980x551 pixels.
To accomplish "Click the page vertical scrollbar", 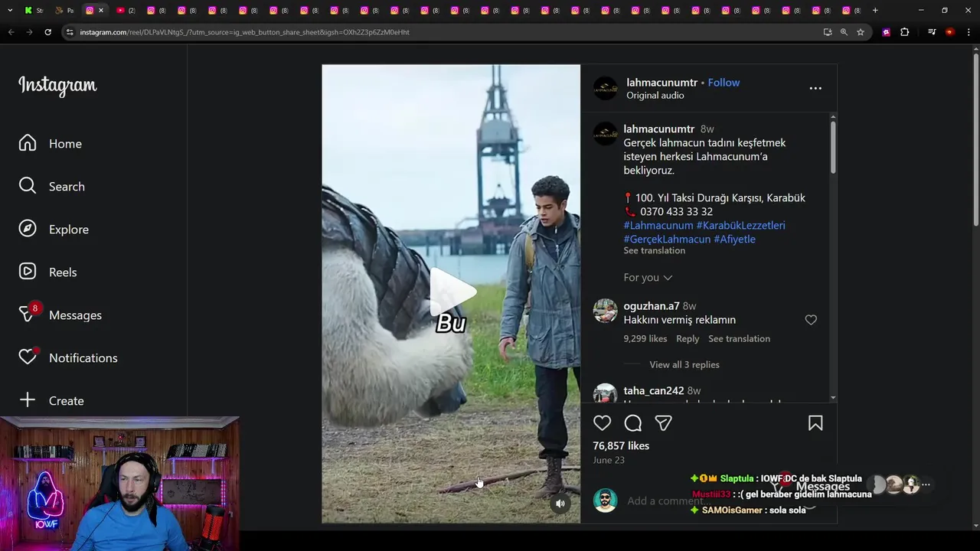I will 975,138.
